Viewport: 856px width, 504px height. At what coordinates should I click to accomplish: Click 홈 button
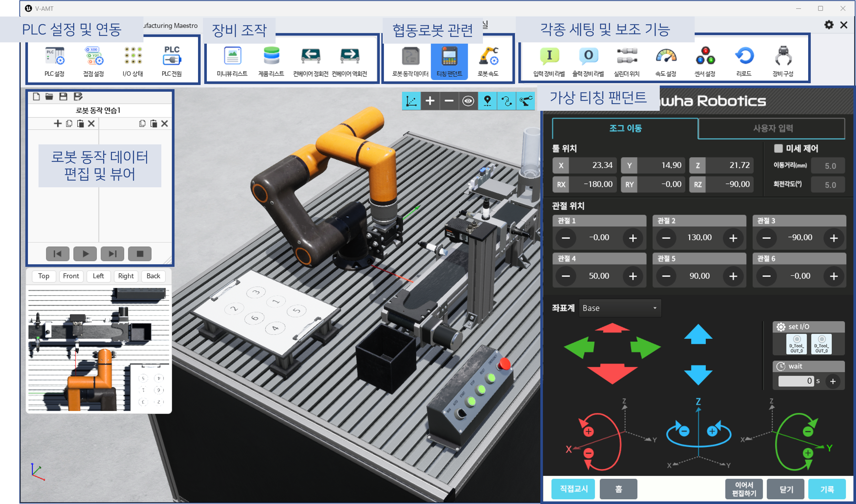pyautogui.click(x=618, y=489)
